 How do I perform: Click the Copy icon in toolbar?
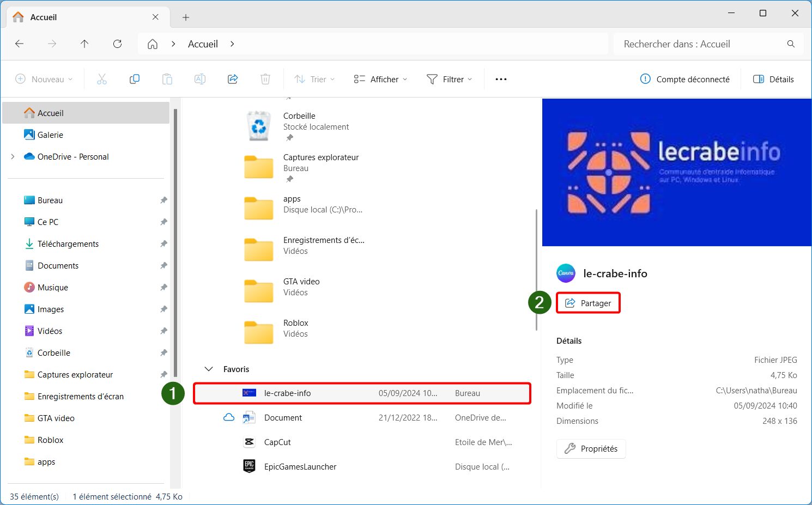[135, 79]
